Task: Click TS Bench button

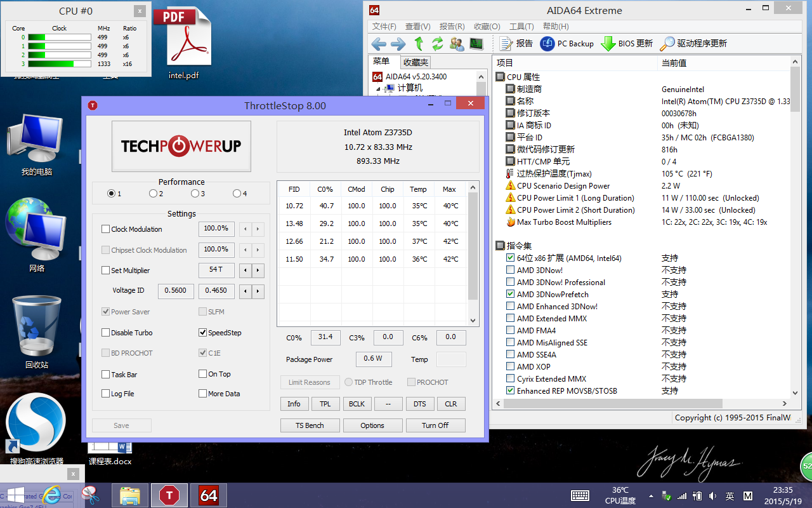Action: [x=310, y=425]
